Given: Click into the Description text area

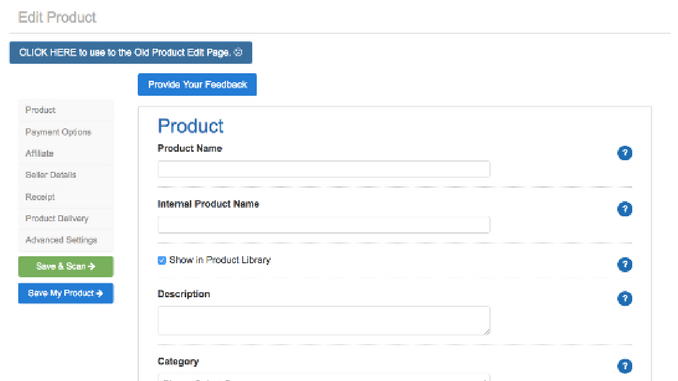Looking at the screenshot, I should (x=324, y=320).
